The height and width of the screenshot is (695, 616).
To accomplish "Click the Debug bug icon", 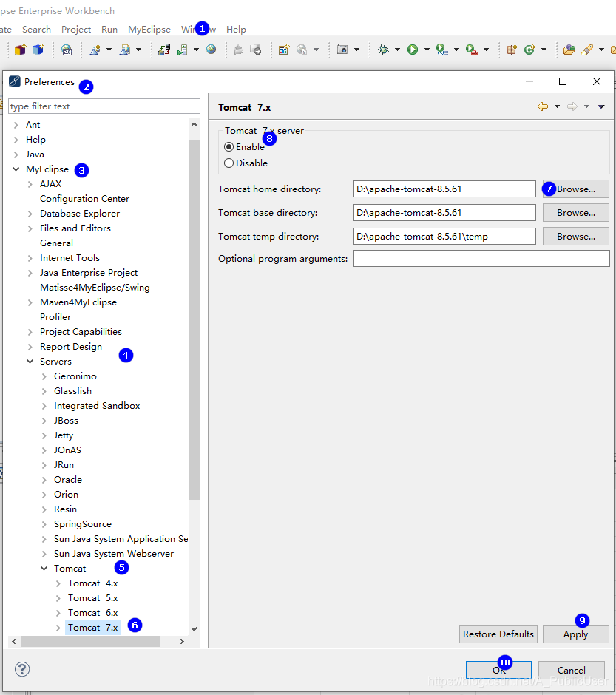I will (x=383, y=50).
